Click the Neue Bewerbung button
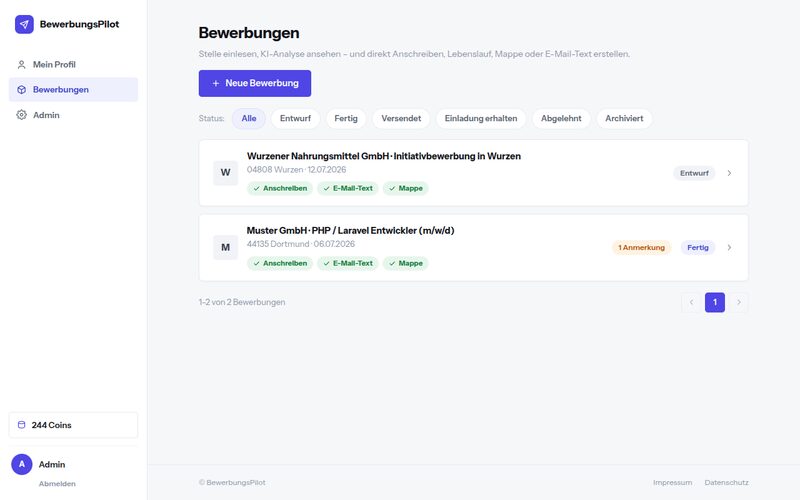The height and width of the screenshot is (500, 800). pyautogui.click(x=255, y=83)
